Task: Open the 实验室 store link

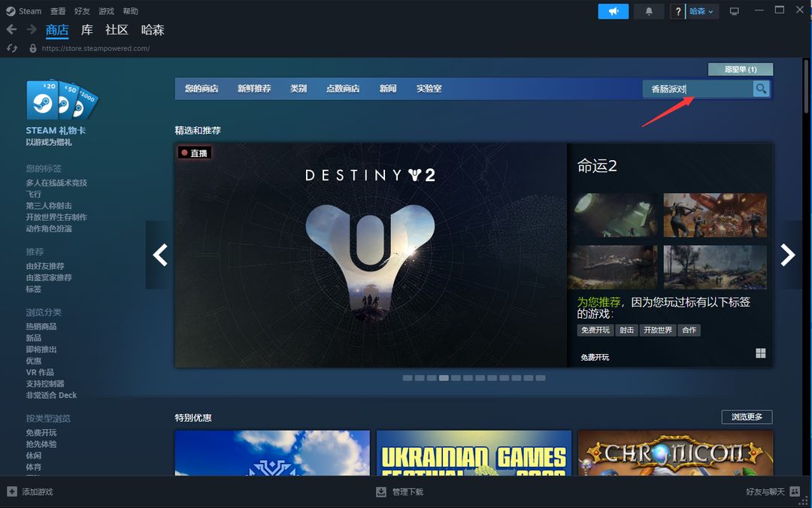Action: click(429, 89)
